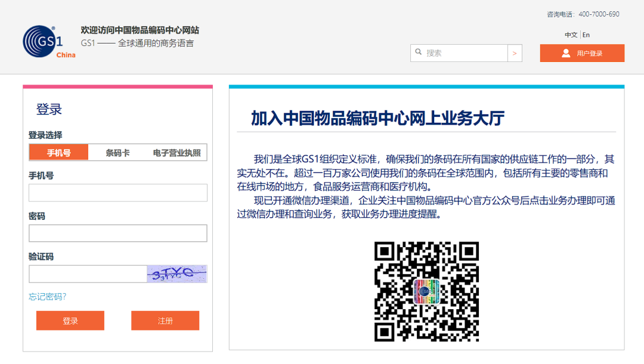The width and height of the screenshot is (644, 364).
Task: Click the 登录 panel heading
Action: pyautogui.click(x=49, y=109)
